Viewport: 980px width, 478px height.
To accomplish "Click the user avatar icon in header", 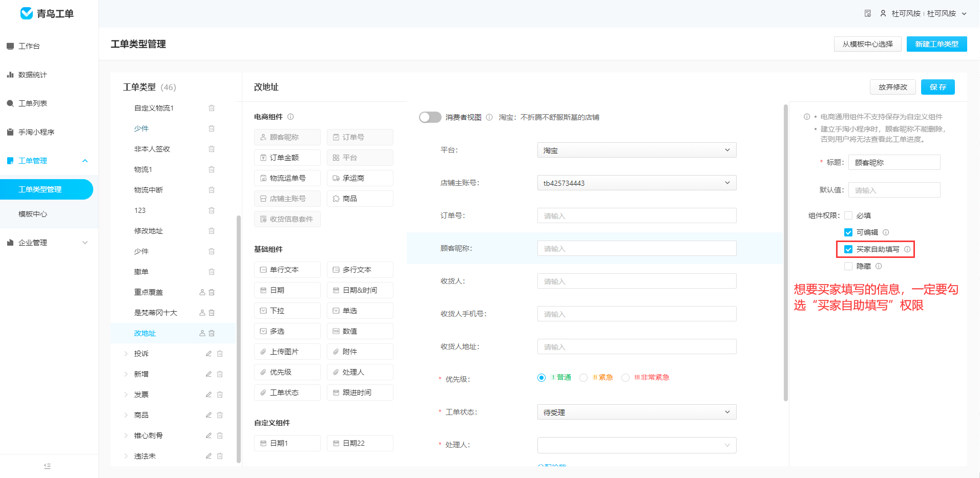I will click(883, 13).
